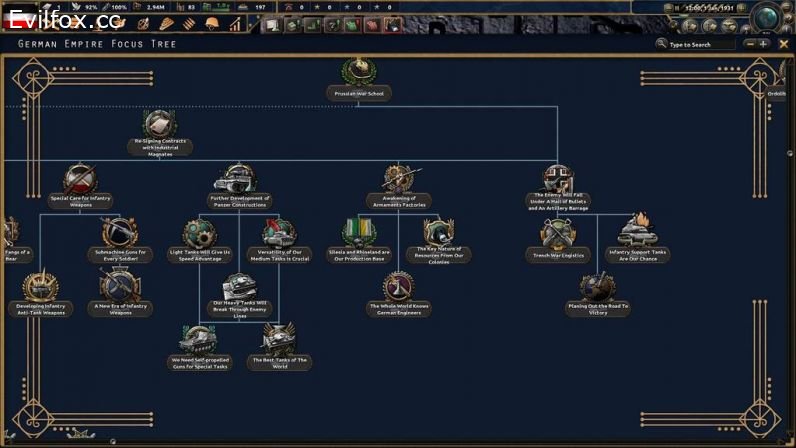Select the Trench War Logistics focus
The height and width of the screenshot is (448, 796).
(558, 236)
